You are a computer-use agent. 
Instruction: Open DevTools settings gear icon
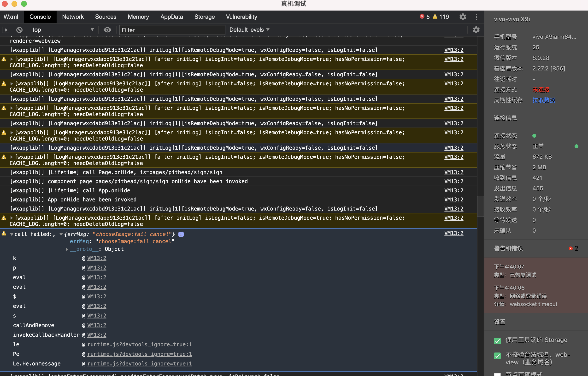pyautogui.click(x=463, y=17)
